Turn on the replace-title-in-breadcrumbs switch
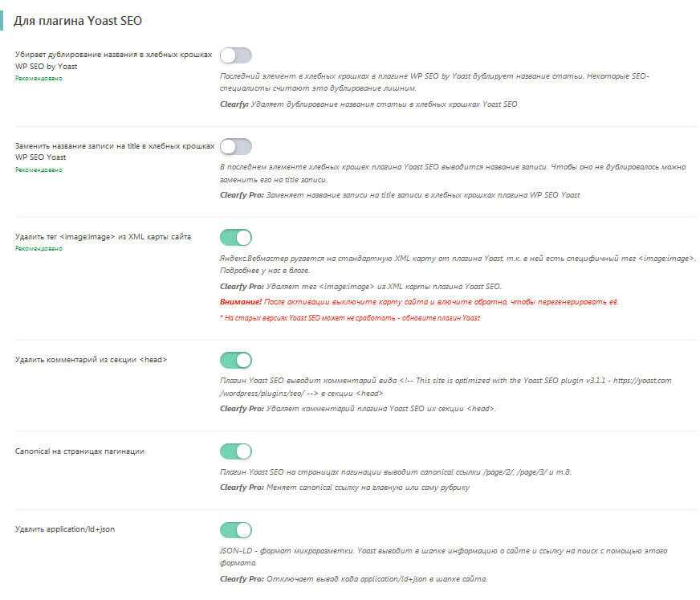Screen dimensions: 700x600 coord(235,146)
